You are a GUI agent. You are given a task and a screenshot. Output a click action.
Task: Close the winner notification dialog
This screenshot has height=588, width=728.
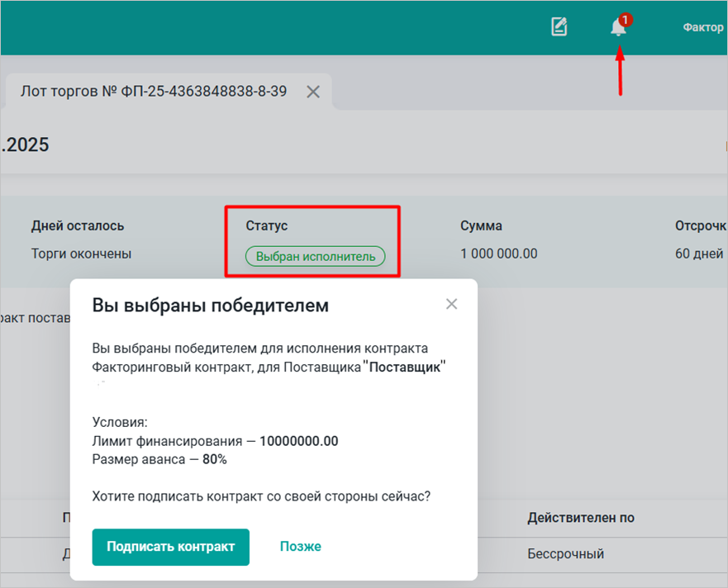point(451,304)
